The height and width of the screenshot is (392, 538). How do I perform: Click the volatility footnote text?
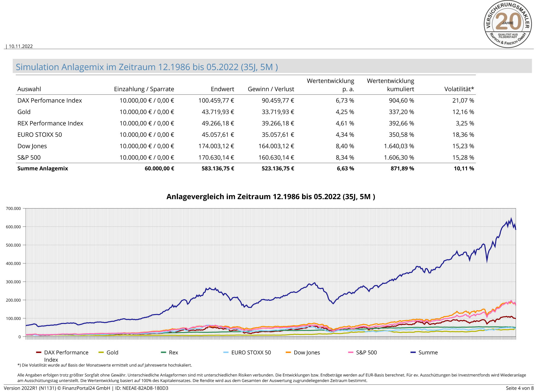pyautogui.click(x=105, y=365)
